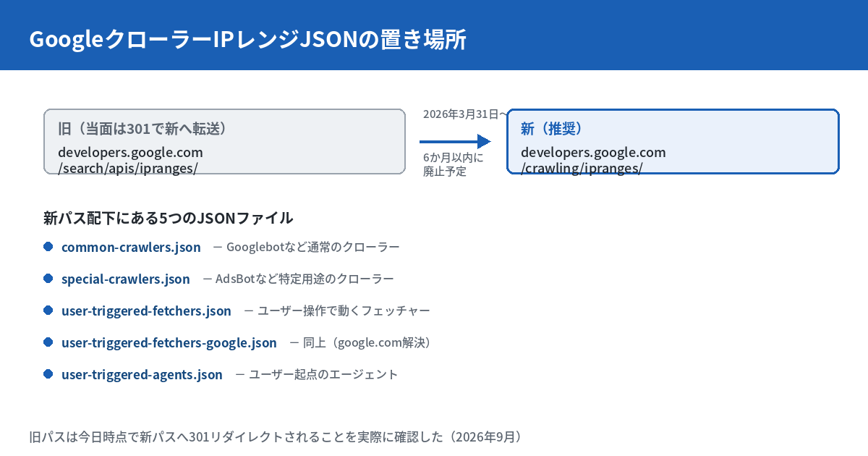
Task: Click the bullet dot beside user-triggered-agents.json
Action: pos(48,374)
